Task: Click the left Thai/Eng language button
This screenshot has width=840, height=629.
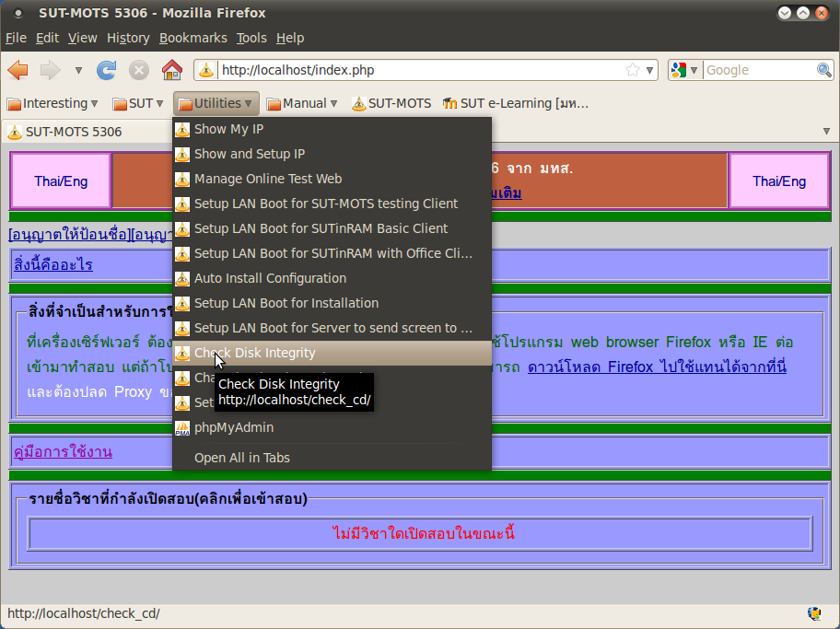Action: [61, 181]
